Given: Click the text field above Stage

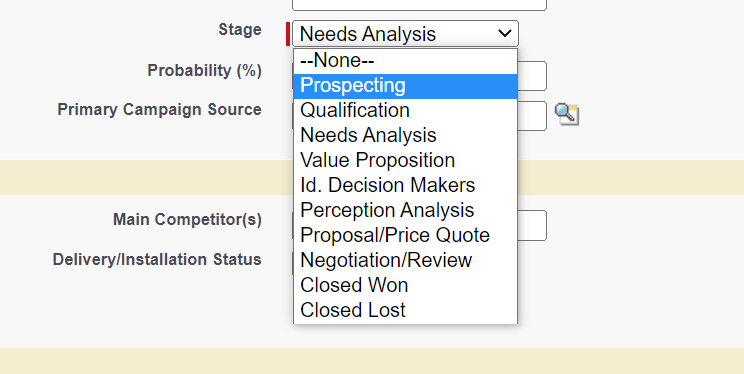Looking at the screenshot, I should [x=419, y=4].
